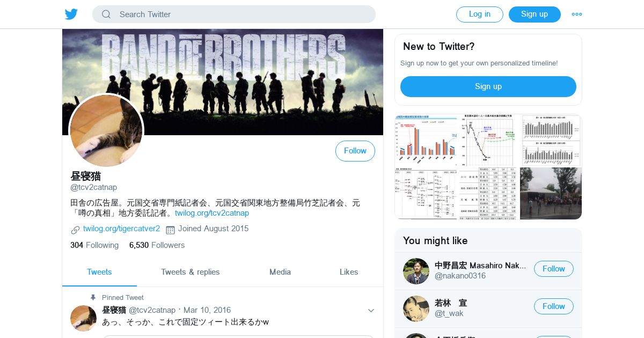Click the small avatar on pinned tweet
Screen dimensions: 644x338
pos(83,318)
